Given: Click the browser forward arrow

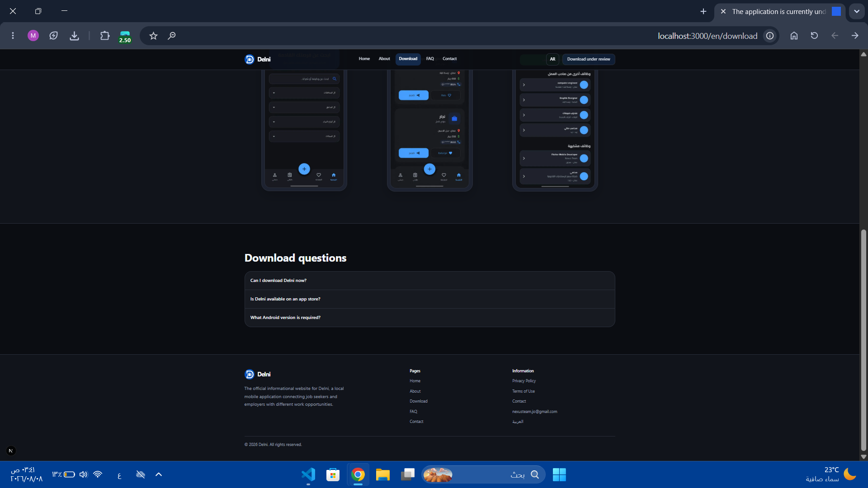Looking at the screenshot, I should pos(855,36).
